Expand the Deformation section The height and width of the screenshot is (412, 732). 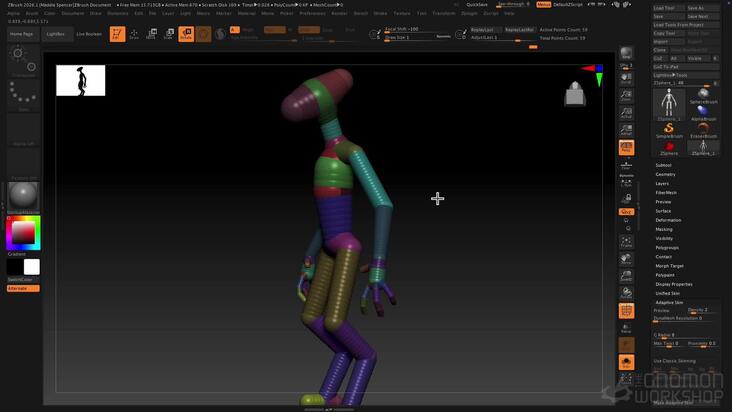(x=668, y=220)
